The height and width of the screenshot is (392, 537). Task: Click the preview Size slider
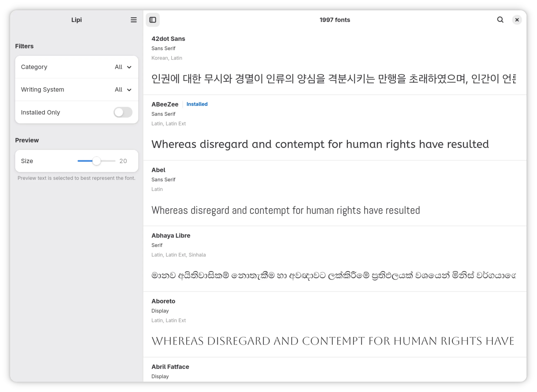pyautogui.click(x=96, y=161)
